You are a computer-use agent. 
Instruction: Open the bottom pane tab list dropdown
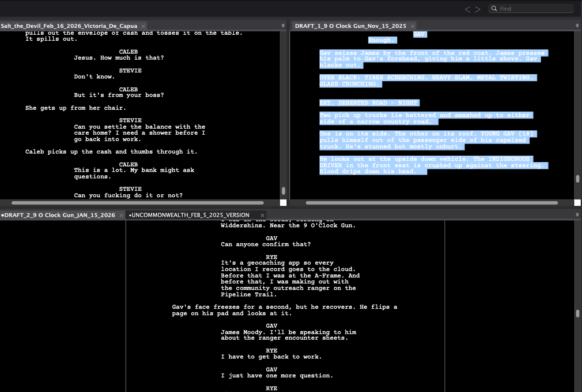(577, 215)
